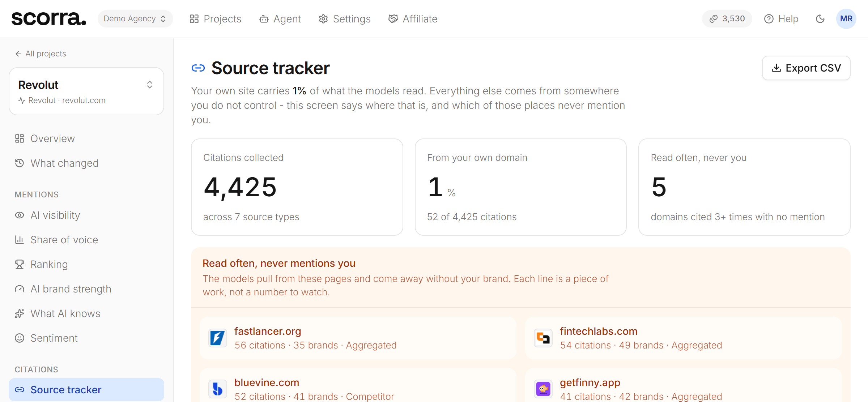Image resolution: width=868 pixels, height=402 pixels.
Task: Open AI brand strength in the sidebar
Action: click(x=86, y=289)
